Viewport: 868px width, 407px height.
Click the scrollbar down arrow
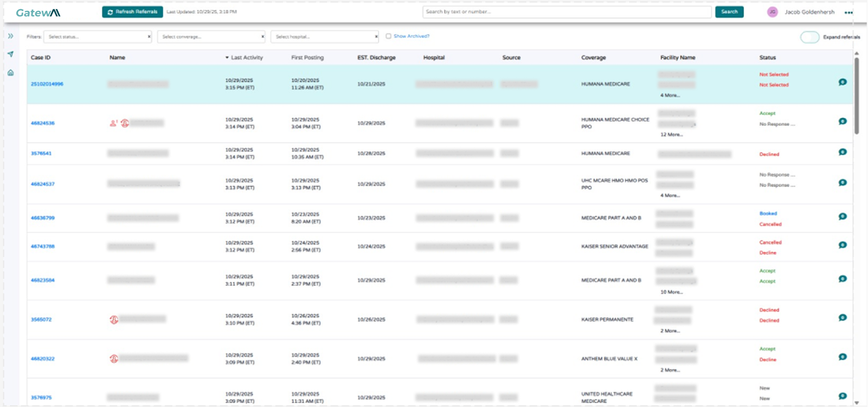(857, 403)
